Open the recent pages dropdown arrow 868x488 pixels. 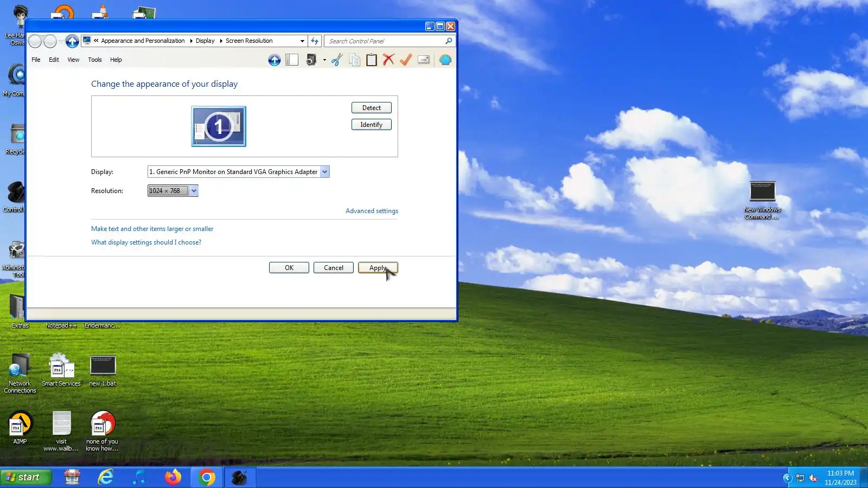[61, 41]
